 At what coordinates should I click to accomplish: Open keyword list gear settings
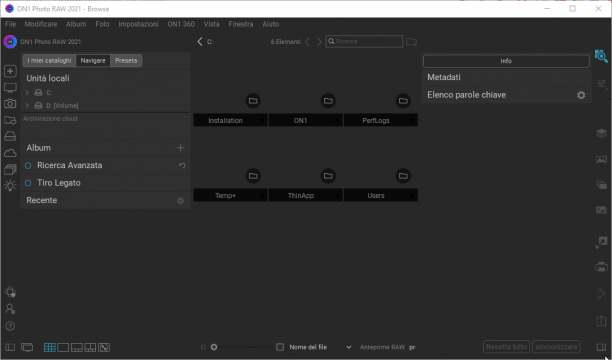tap(581, 95)
